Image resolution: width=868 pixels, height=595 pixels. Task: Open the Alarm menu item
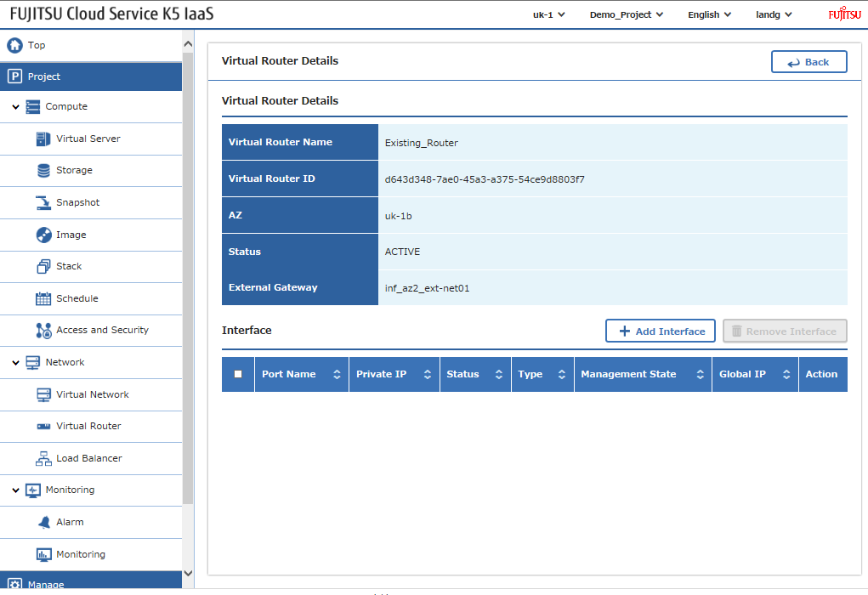point(91,522)
